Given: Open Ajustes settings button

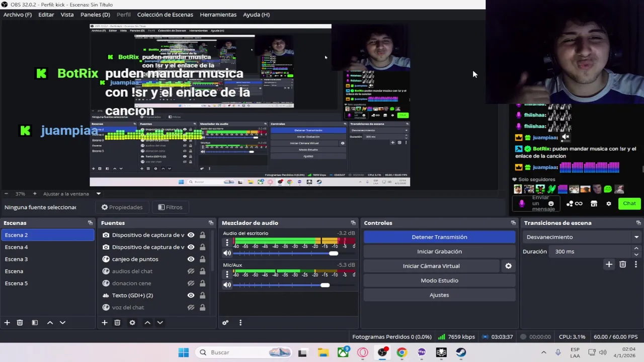Looking at the screenshot, I should 439,295.
